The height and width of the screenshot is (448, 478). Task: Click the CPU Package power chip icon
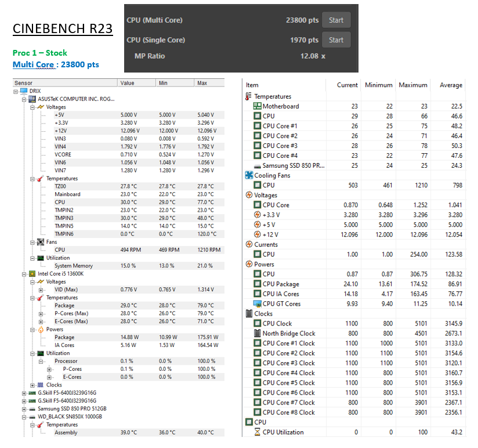(x=258, y=284)
